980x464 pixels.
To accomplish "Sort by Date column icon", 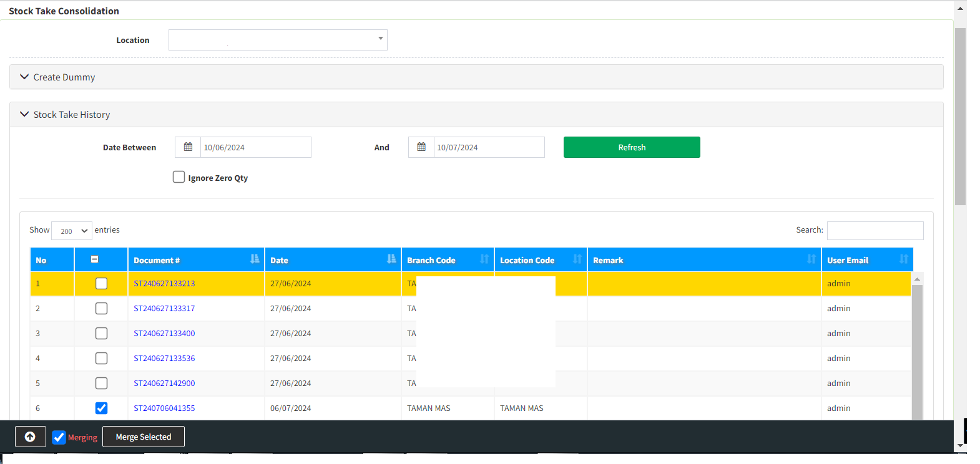I will 391,259.
